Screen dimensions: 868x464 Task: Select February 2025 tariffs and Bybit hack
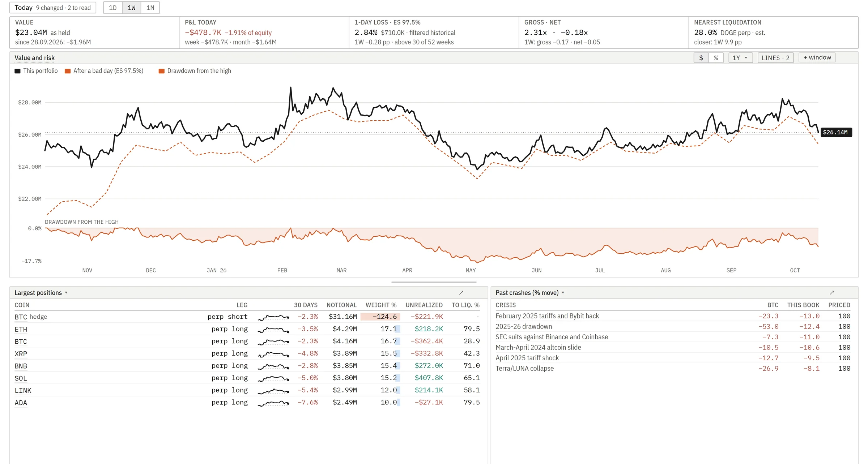coord(673,316)
